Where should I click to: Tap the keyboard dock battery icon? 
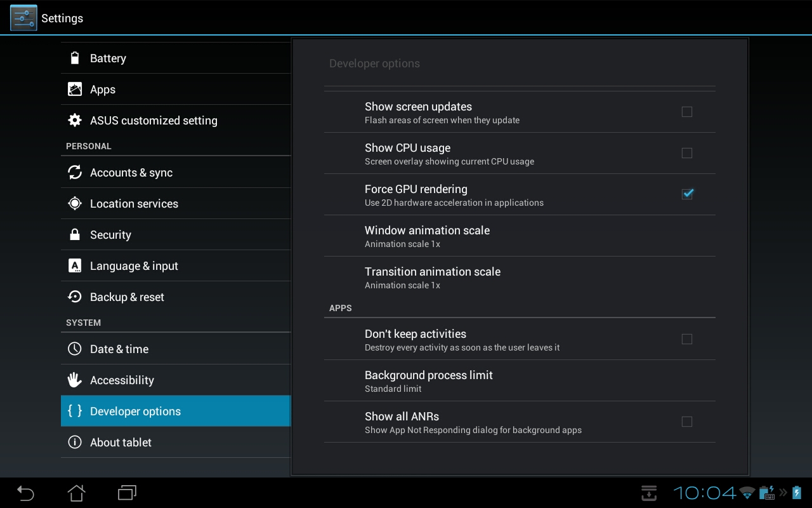click(x=768, y=493)
